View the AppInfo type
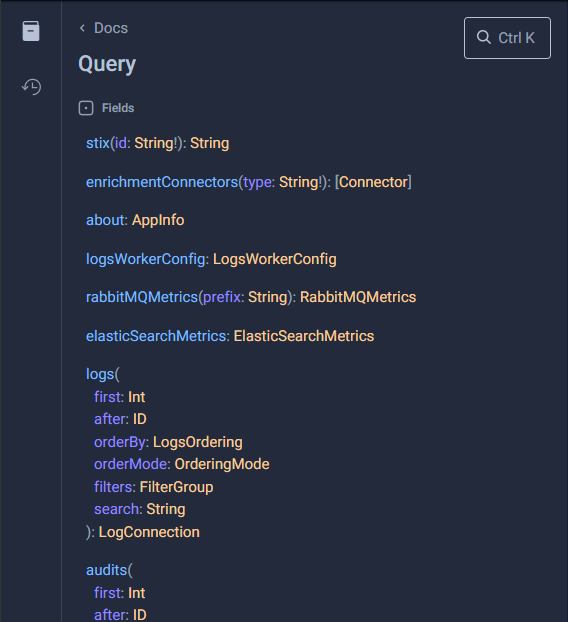This screenshot has width=568, height=622. pos(158,220)
